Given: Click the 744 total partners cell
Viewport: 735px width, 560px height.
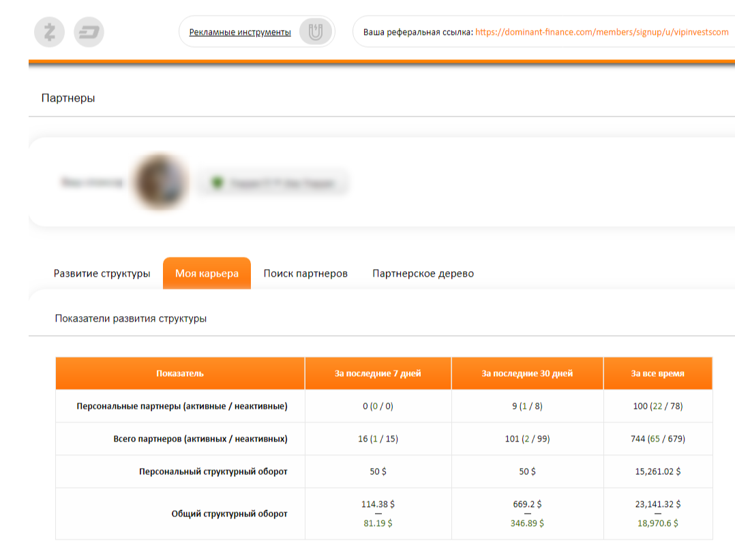Looking at the screenshot, I should tap(657, 439).
